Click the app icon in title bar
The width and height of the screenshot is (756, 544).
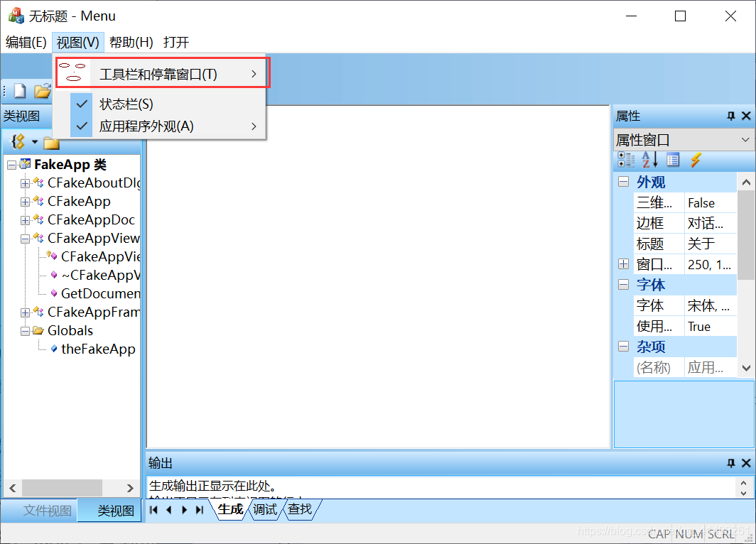[16, 16]
